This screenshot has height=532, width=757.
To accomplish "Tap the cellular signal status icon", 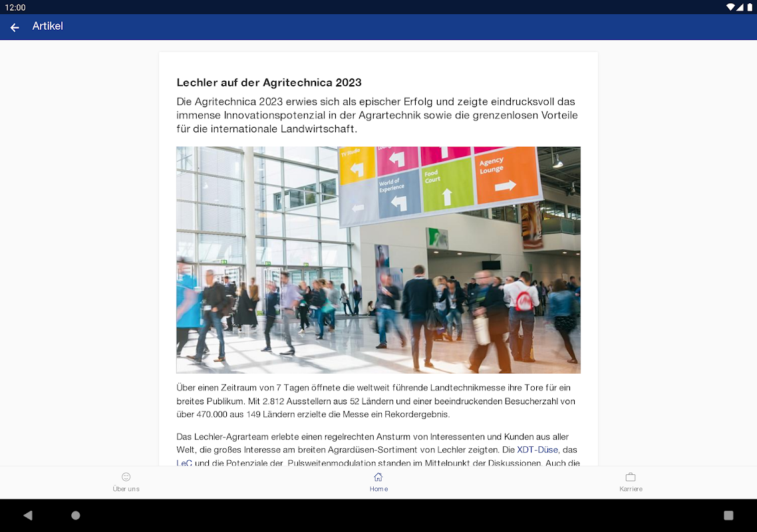I will [x=740, y=7].
